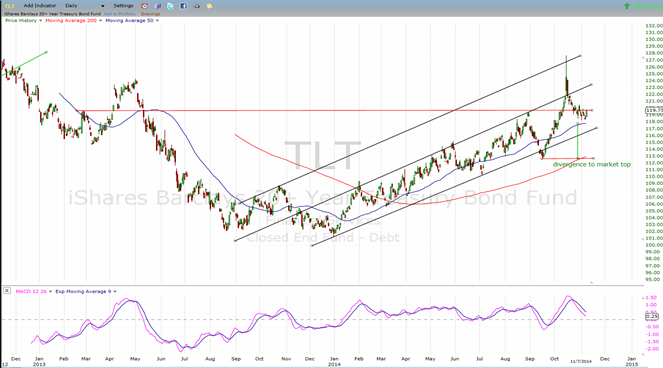Click the 119.75 current price label
This screenshot has height=368, width=663.
tap(654, 110)
